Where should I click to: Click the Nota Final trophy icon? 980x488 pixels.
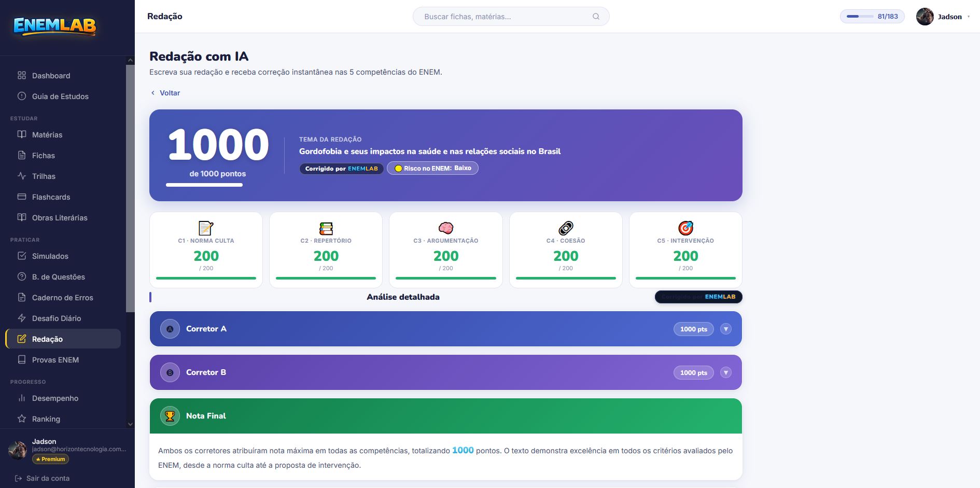tap(170, 416)
